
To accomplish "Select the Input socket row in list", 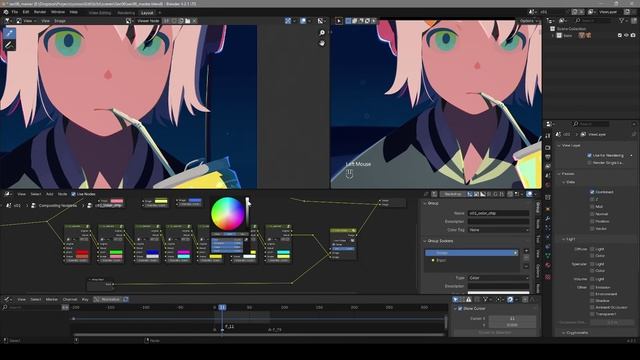I will 471,260.
